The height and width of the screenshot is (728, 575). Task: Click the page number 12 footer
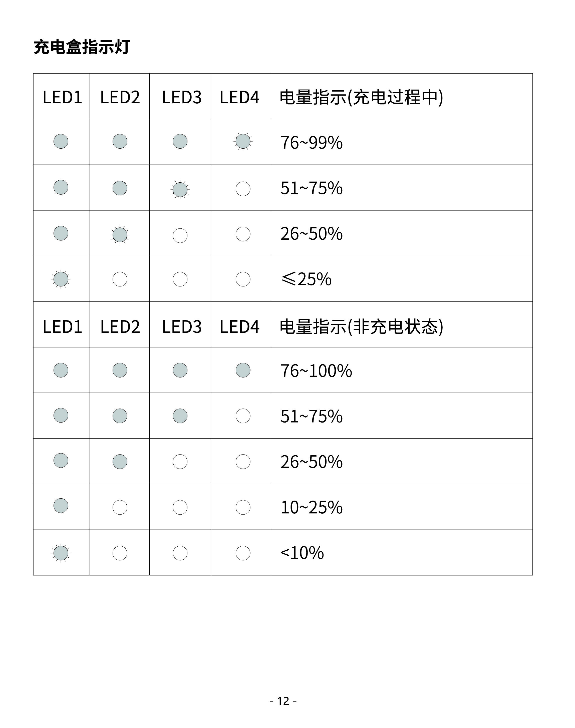click(x=283, y=701)
